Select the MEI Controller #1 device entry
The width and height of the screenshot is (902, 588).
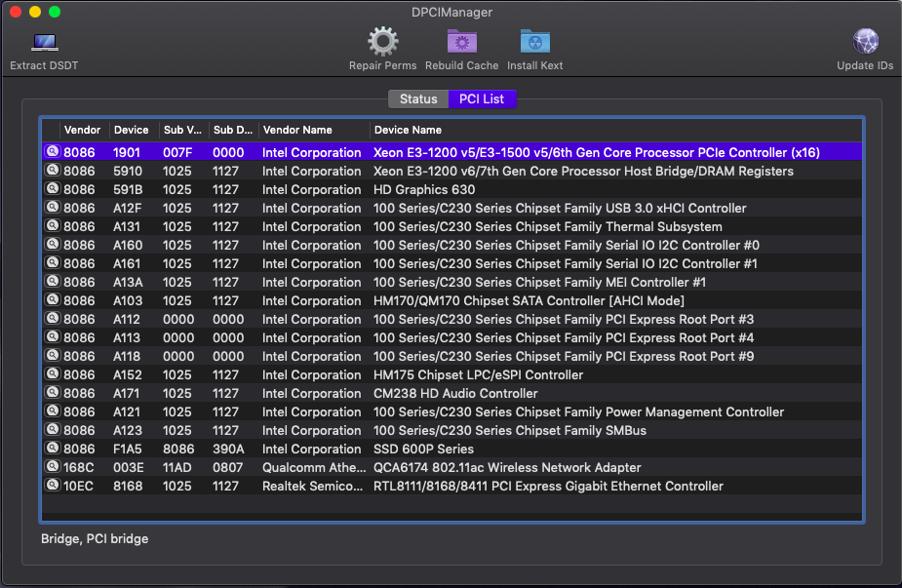(539, 283)
